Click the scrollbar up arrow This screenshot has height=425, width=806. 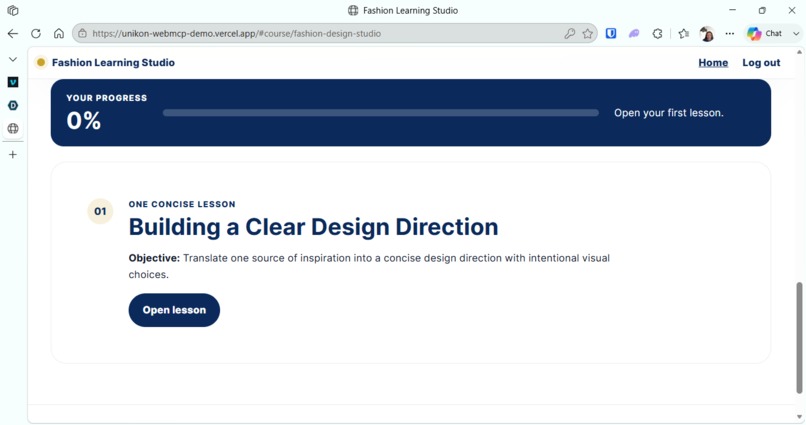click(799, 52)
